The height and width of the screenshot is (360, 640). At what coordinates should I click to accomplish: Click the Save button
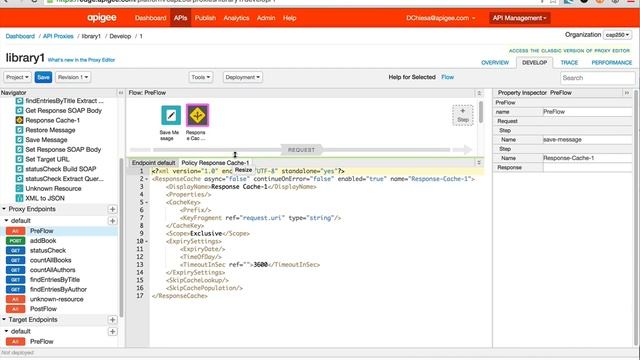[43, 77]
